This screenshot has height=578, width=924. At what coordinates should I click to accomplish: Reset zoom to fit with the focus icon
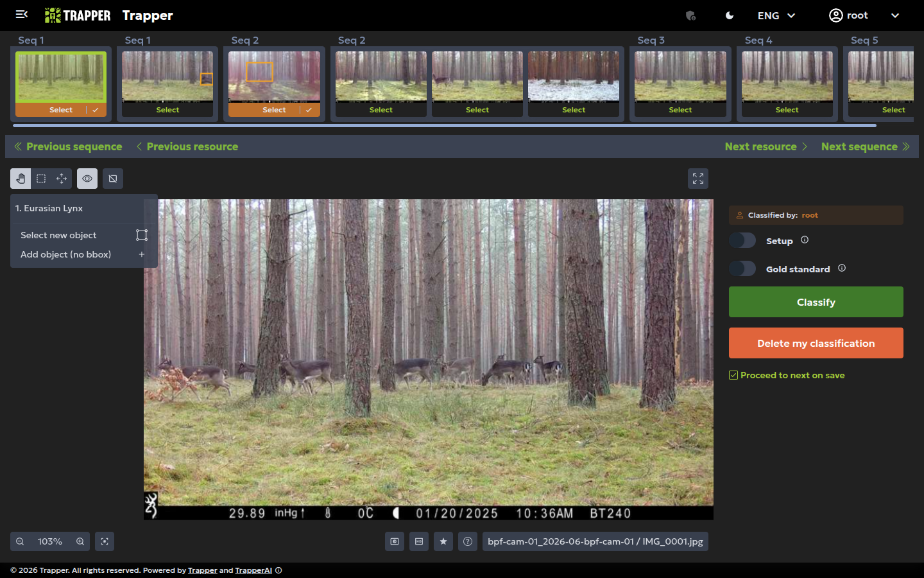click(105, 541)
